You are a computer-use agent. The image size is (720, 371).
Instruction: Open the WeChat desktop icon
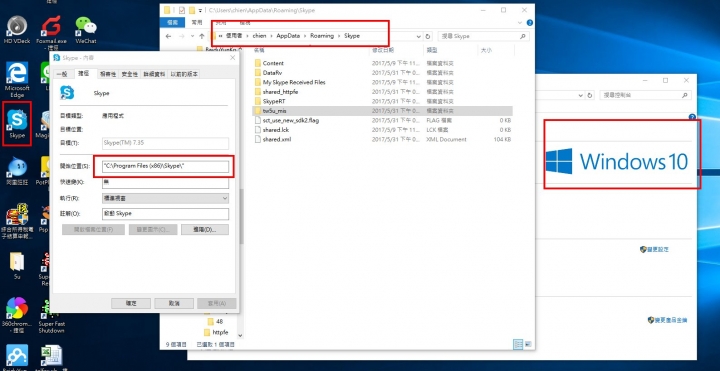[86, 30]
